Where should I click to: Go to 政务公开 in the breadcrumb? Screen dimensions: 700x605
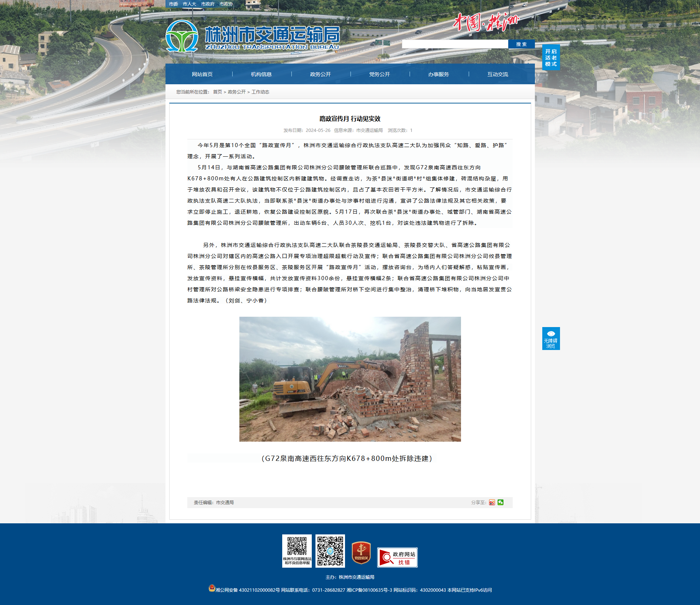click(237, 92)
